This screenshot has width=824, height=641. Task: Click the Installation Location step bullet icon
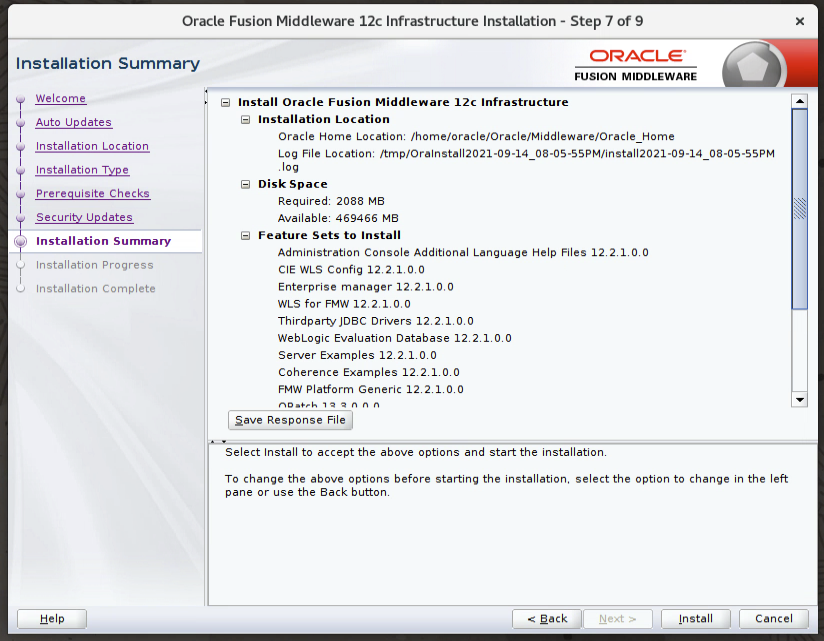tap(20, 147)
